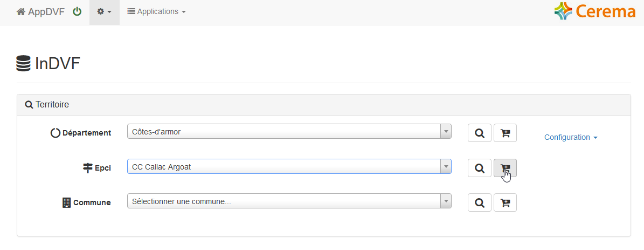Go to AppDVF home link
The width and height of the screenshot is (644, 250).
pyautogui.click(x=40, y=12)
